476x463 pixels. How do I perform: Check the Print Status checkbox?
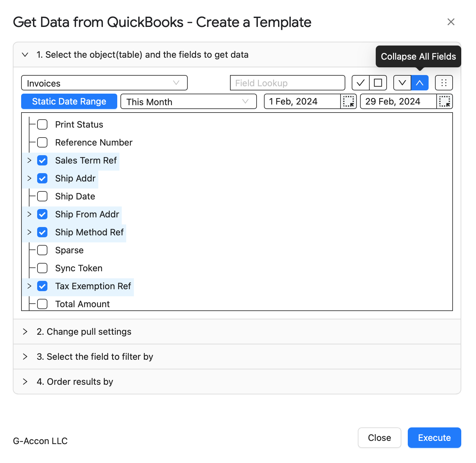click(42, 124)
